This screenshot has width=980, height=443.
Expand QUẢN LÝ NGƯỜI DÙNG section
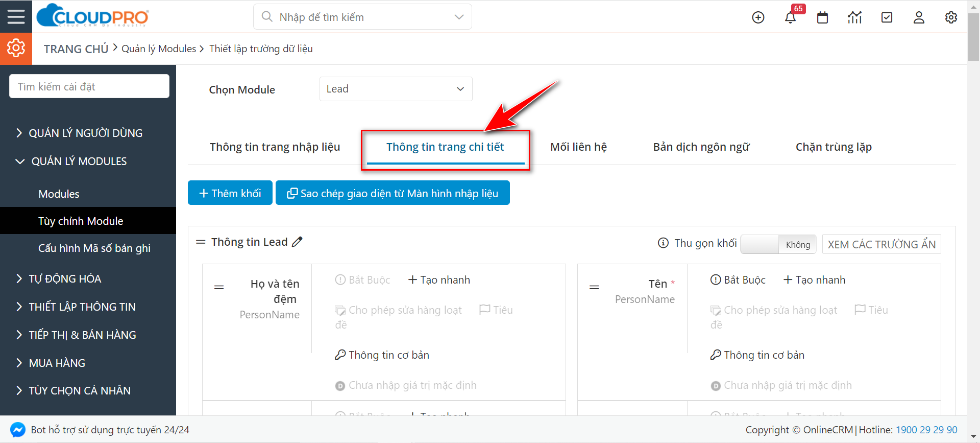tap(79, 133)
